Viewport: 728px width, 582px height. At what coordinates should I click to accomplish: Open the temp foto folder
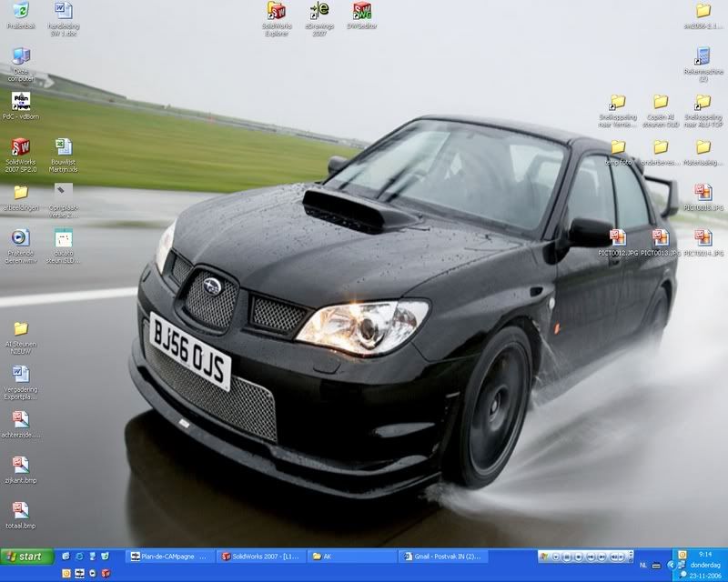(618, 153)
